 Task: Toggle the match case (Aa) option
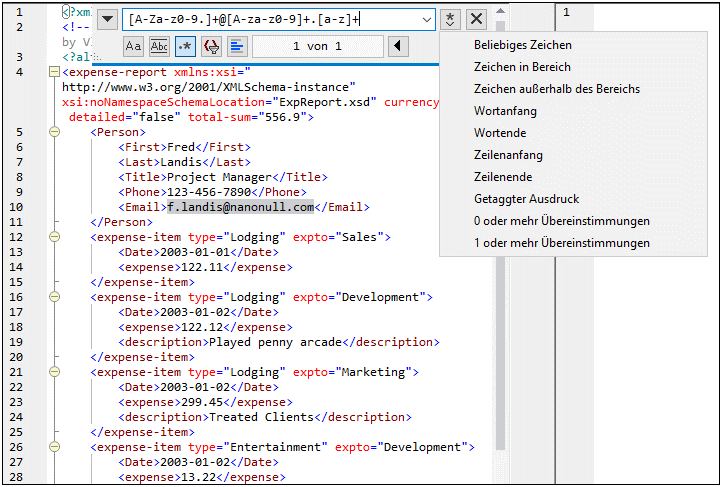pos(133,46)
